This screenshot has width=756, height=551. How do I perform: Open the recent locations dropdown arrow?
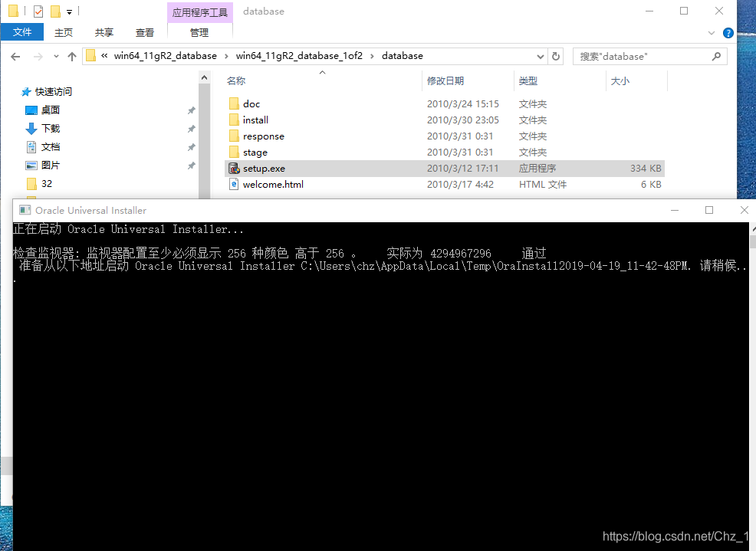point(56,57)
